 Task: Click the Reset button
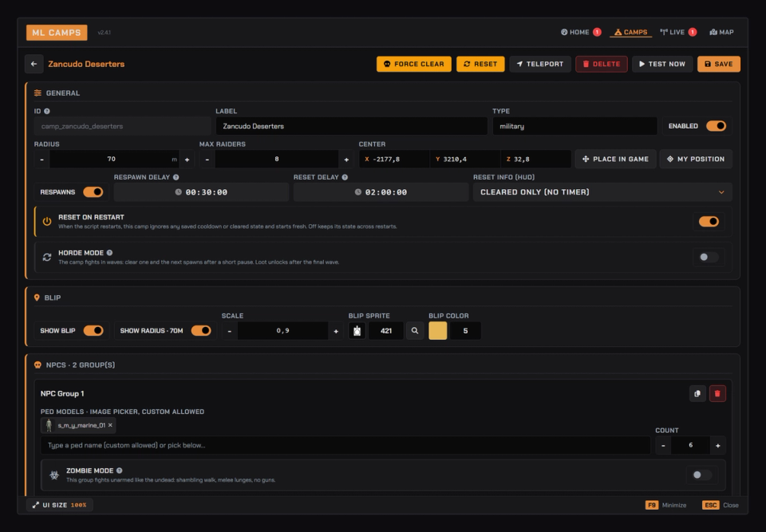(x=480, y=64)
